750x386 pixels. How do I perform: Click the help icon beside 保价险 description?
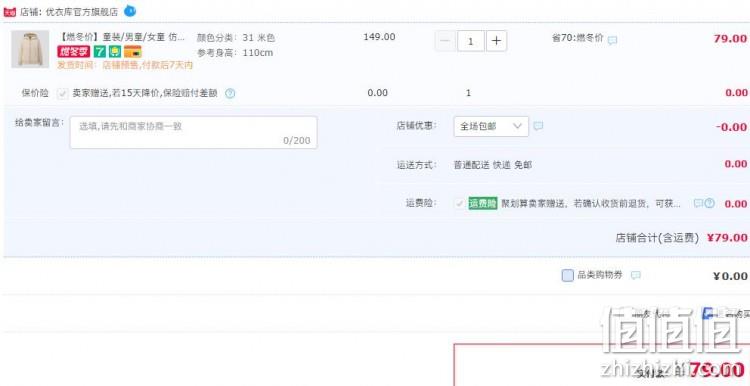coord(230,93)
